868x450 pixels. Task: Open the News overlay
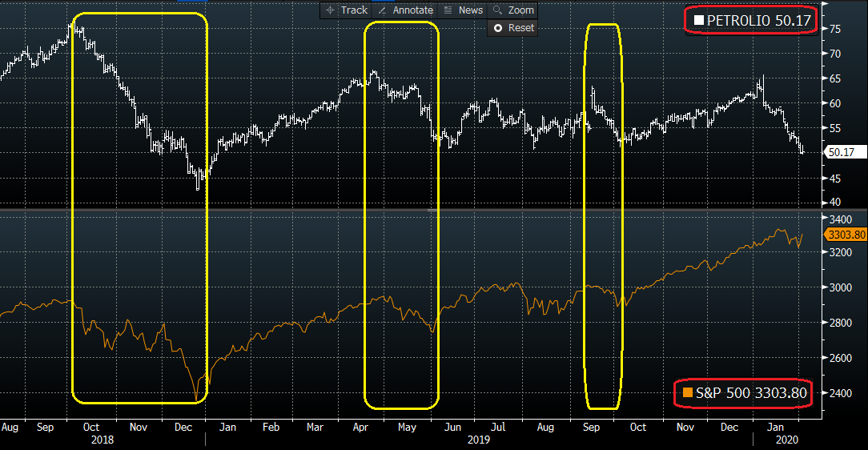tap(463, 10)
